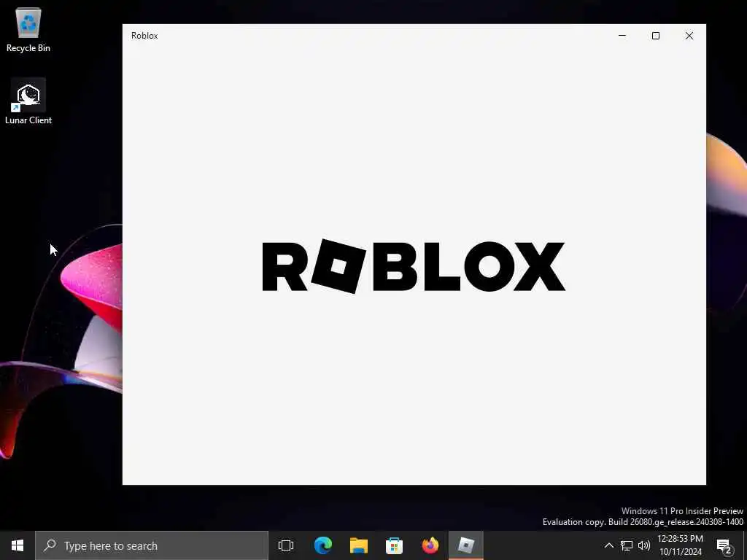This screenshot has height=560, width=747.
Task: Launch Microsoft Edge from the taskbar
Action: [323, 545]
